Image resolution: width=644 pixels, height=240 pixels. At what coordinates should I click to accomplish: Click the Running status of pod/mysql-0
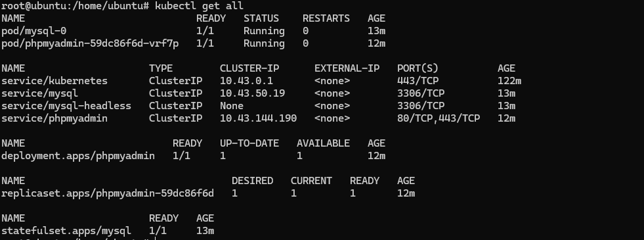(264, 32)
